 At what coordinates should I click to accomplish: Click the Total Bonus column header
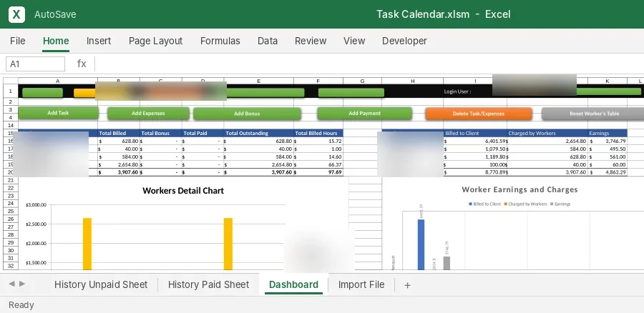(160, 134)
